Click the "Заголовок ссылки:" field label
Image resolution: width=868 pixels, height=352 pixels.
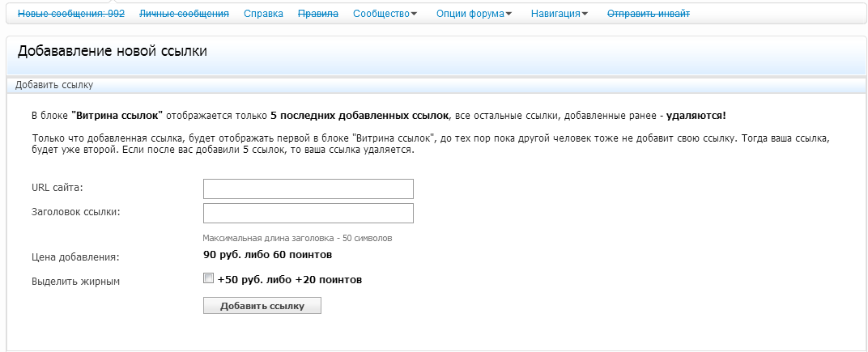[x=75, y=212]
